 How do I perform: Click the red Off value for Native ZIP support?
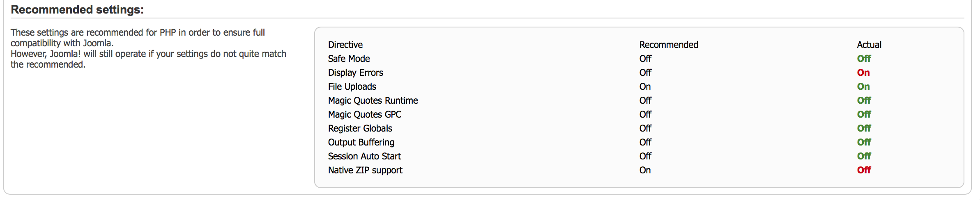click(864, 170)
